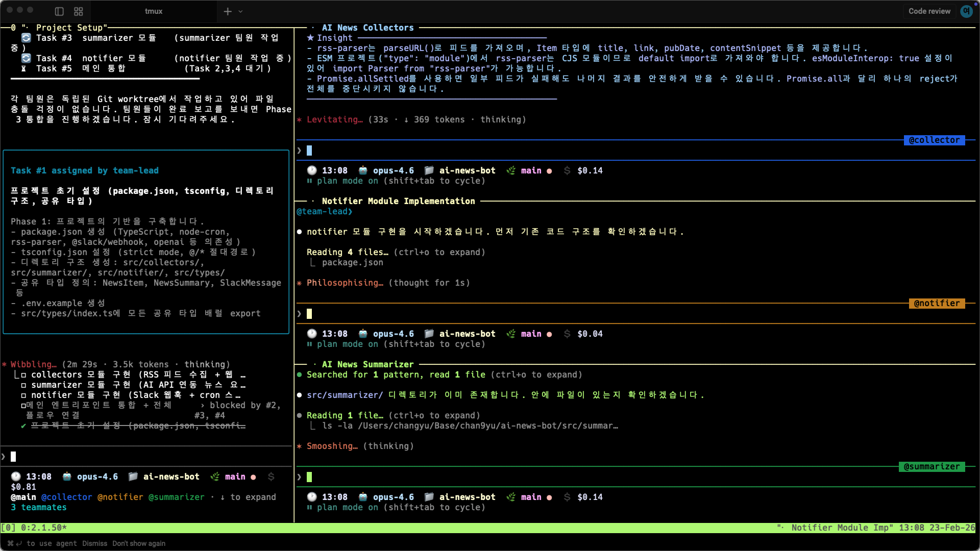The image size is (980, 551).
Task: Toggle the sidebar panel icon
Action: [59, 11]
